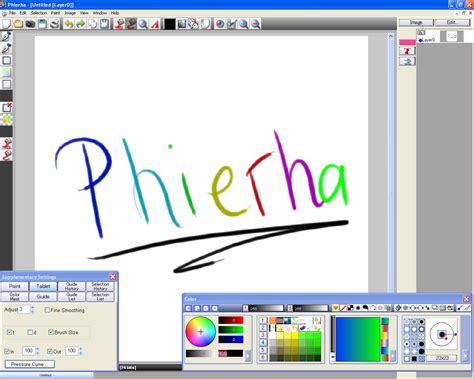Screen dimensions: 474x379
Task: Select the dark stamp tool icon
Action: [131, 24]
